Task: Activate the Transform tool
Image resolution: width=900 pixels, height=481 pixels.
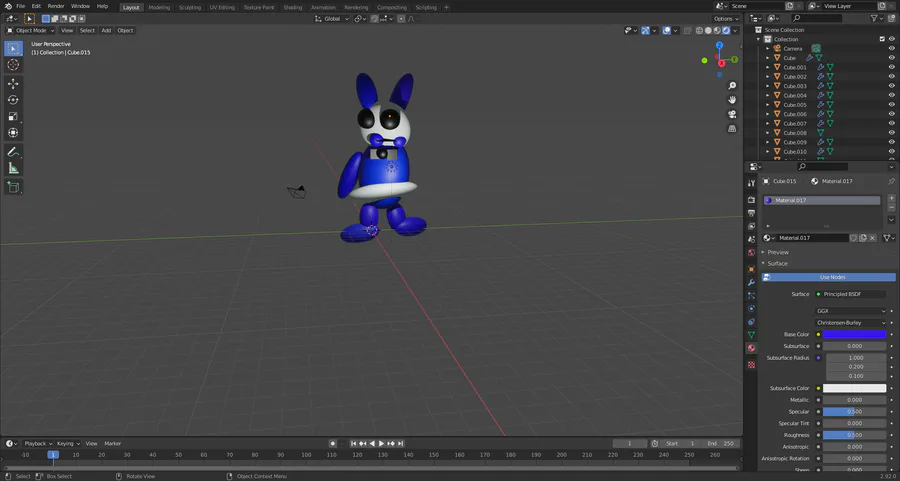Action: (x=13, y=133)
